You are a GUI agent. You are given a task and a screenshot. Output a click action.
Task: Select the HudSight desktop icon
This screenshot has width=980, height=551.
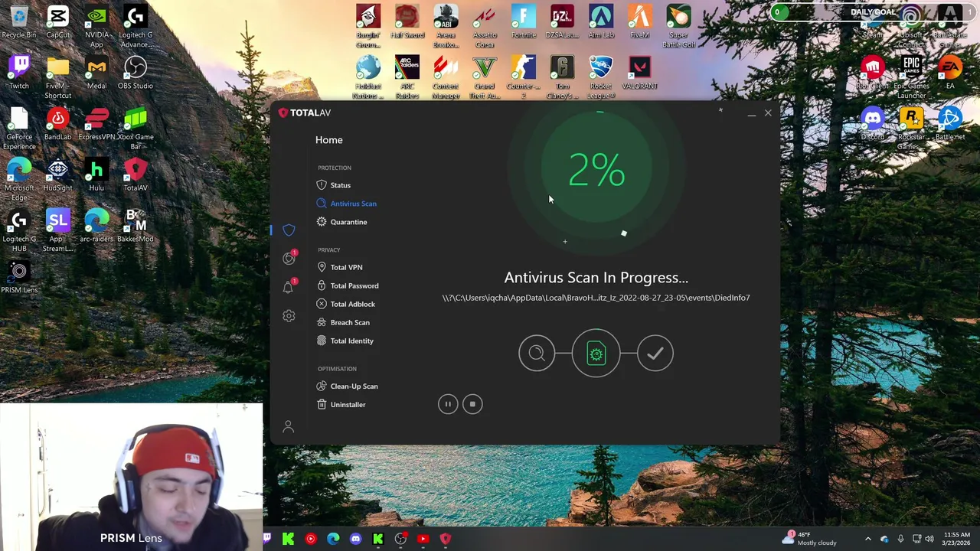pyautogui.click(x=58, y=175)
